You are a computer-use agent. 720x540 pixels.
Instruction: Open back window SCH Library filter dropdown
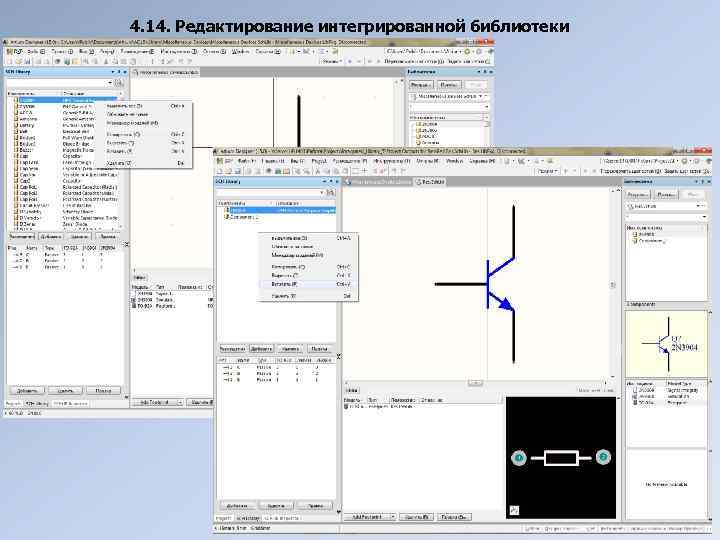tap(110, 83)
